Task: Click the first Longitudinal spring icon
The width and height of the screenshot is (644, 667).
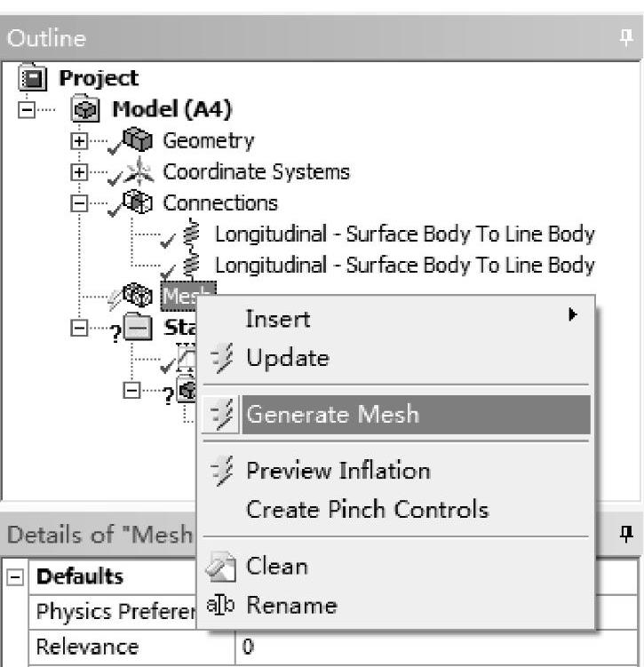Action: pyautogui.click(x=190, y=235)
